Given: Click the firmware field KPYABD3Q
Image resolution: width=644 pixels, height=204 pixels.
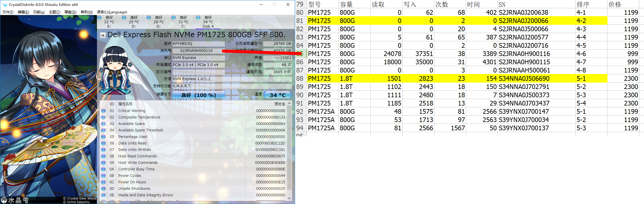Looking at the screenshot, I should pos(199,44).
